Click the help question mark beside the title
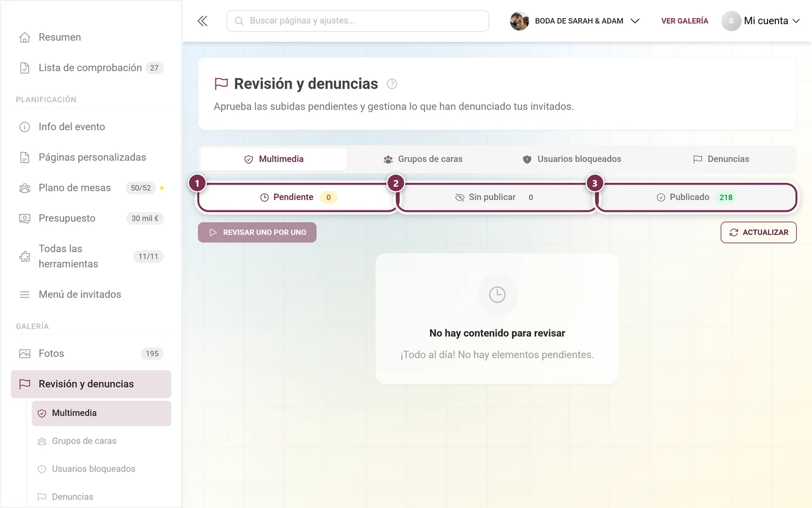This screenshot has height=508, width=812. (392, 84)
